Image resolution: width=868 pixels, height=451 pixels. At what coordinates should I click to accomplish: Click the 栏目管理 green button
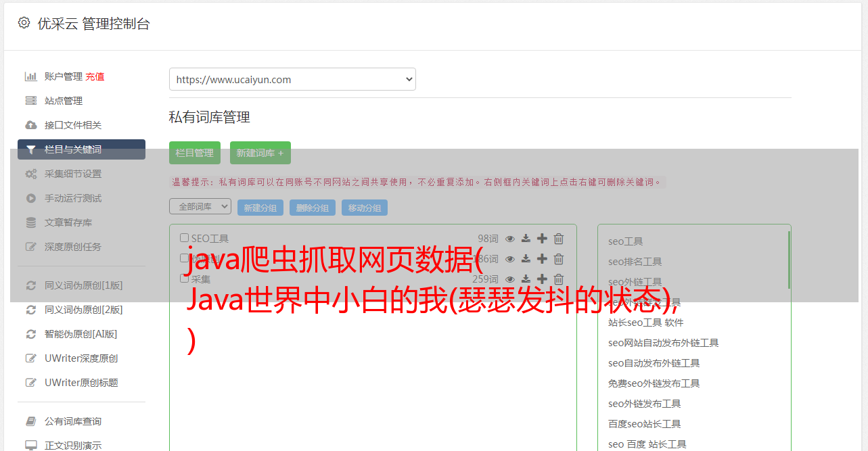[195, 153]
